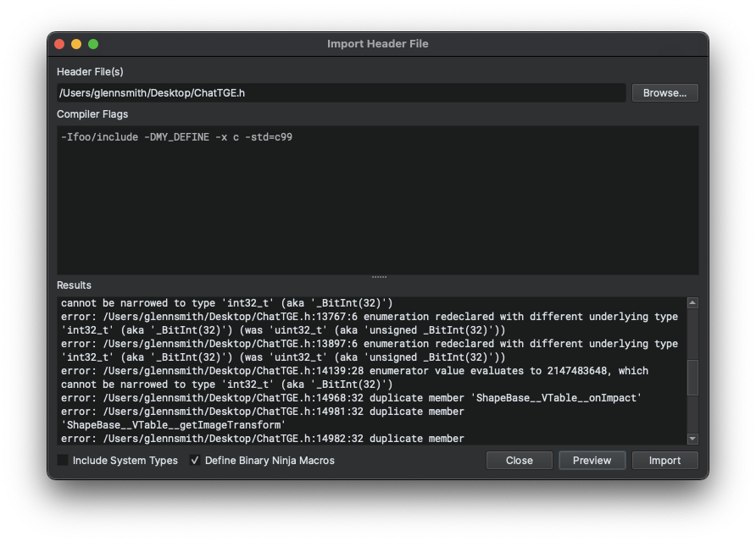Click the down arrow on Results scrollbar
Viewport: 756px width, 542px height.
(692, 438)
